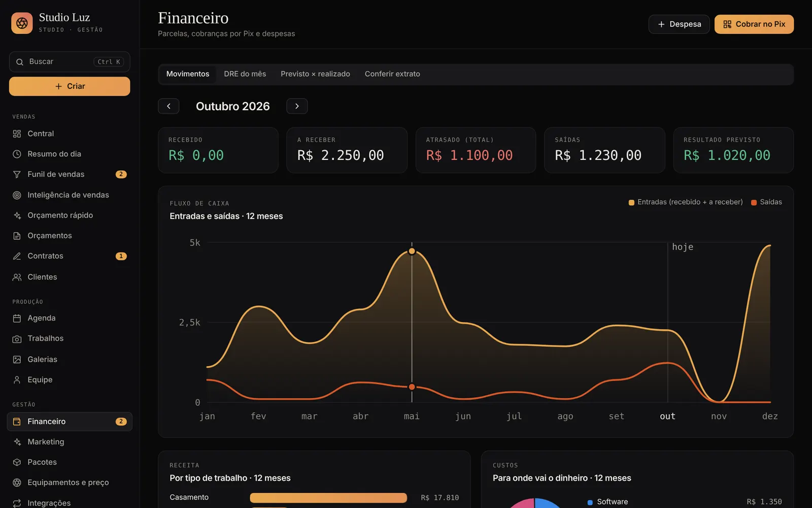
Task: Click the target icon for Inteligência de vendas
Action: pyautogui.click(x=17, y=195)
